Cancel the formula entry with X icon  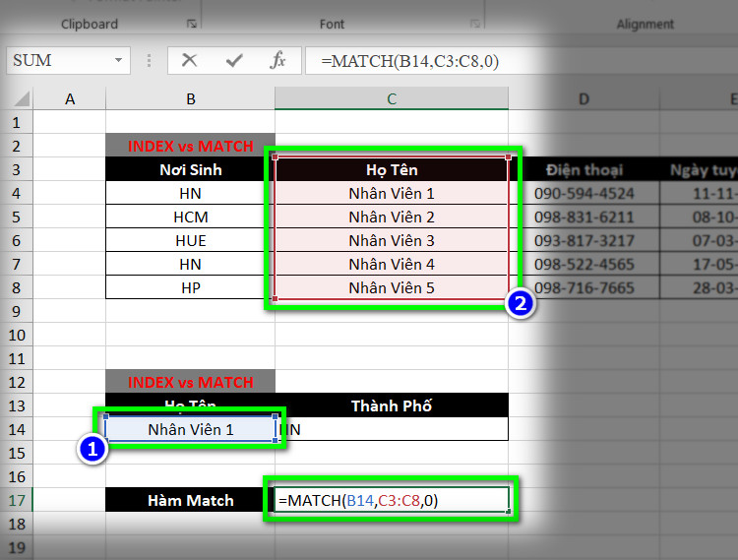click(189, 60)
